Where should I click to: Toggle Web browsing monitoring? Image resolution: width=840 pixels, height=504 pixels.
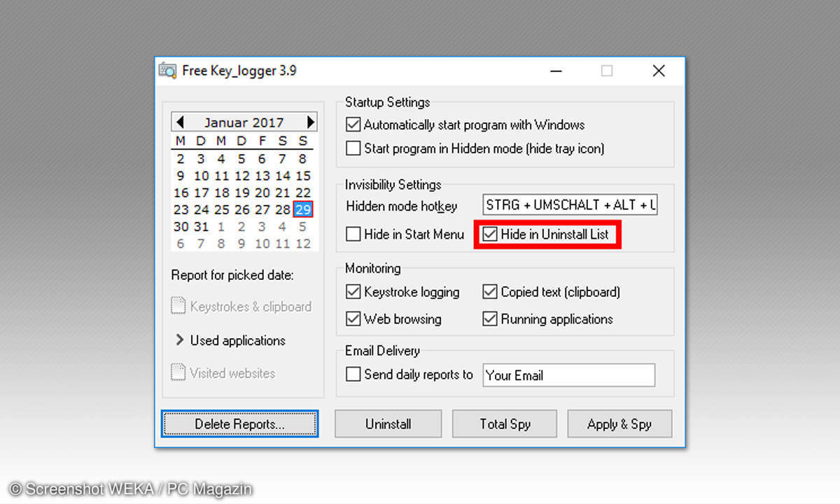coord(353,319)
